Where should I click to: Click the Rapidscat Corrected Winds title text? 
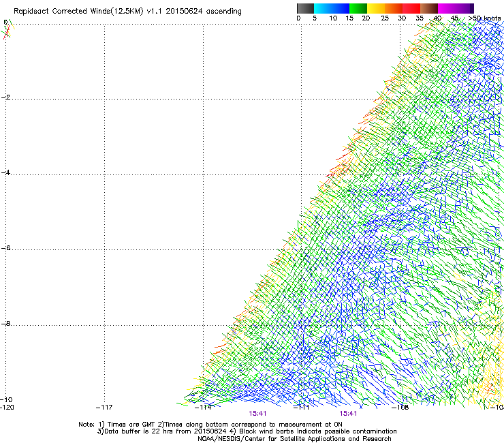coord(127,11)
